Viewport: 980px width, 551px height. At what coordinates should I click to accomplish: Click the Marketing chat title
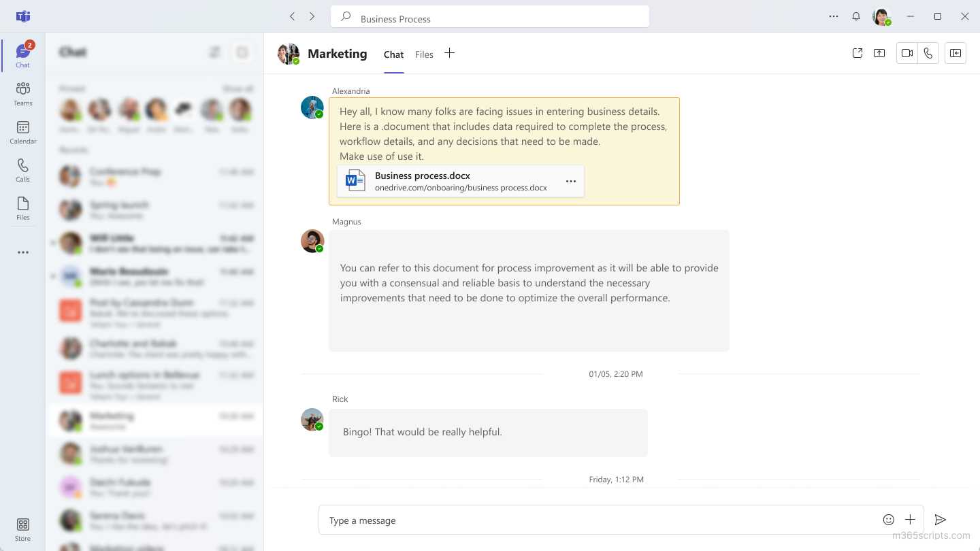(337, 54)
